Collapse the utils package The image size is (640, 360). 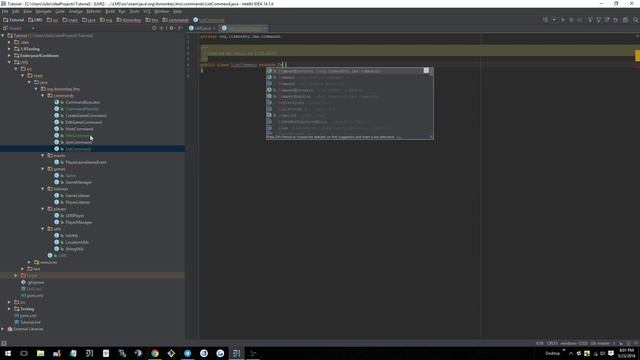43,229
